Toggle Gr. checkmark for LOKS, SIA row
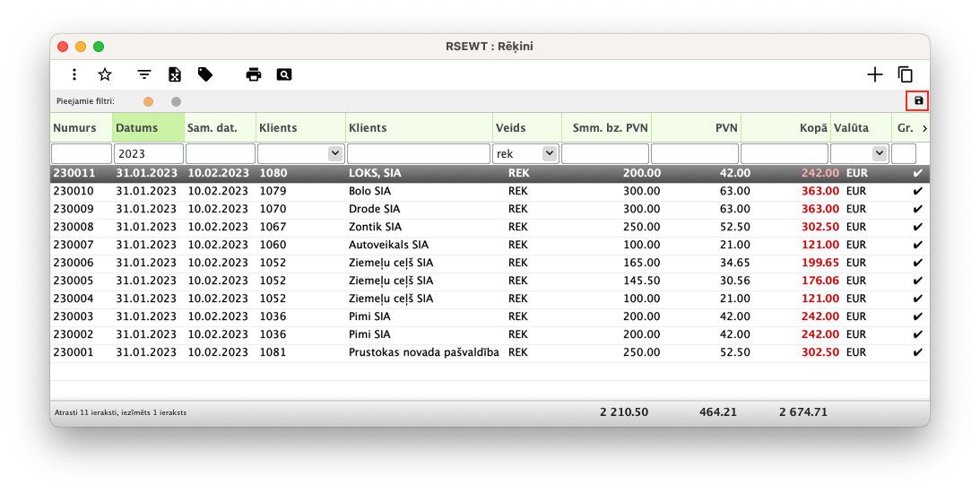The width and height of the screenshot is (980, 493). tap(917, 173)
